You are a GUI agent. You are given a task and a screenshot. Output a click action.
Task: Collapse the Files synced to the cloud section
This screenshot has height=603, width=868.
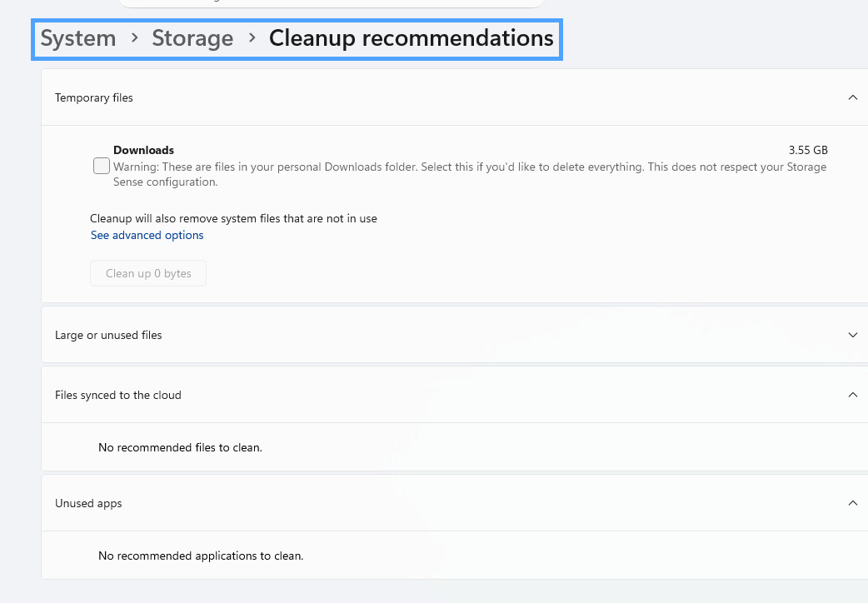(852, 395)
